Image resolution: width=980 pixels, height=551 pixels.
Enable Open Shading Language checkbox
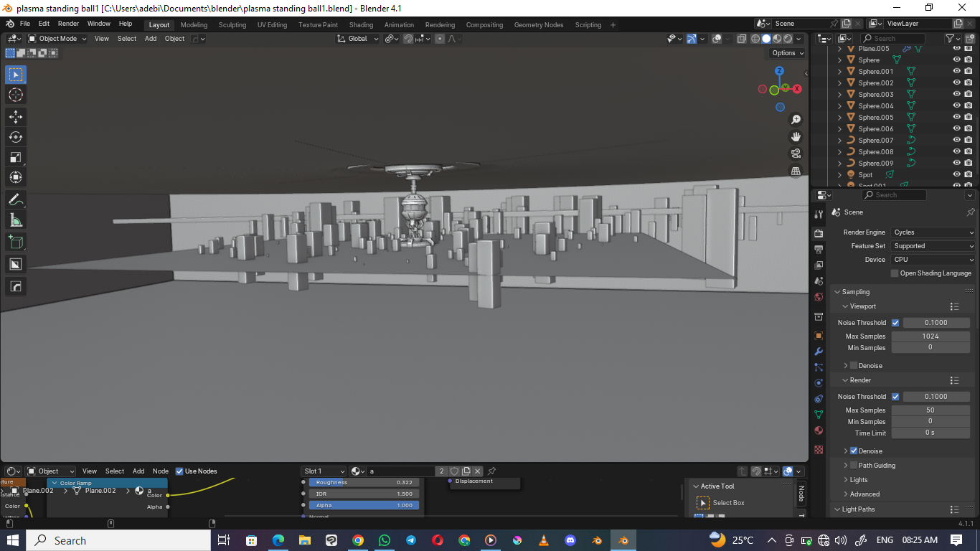pos(895,273)
